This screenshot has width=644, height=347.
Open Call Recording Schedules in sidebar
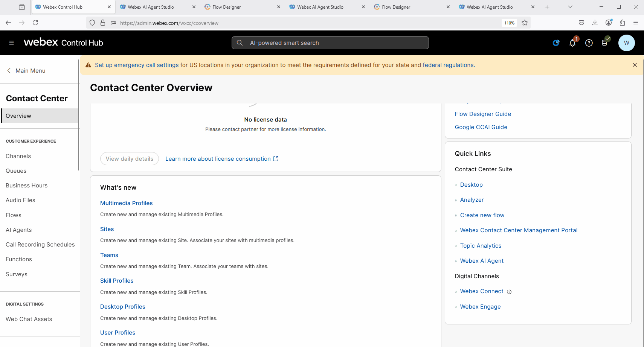pyautogui.click(x=40, y=245)
